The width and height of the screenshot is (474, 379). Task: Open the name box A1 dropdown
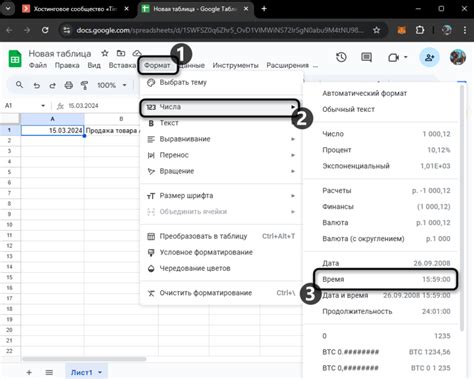point(43,106)
